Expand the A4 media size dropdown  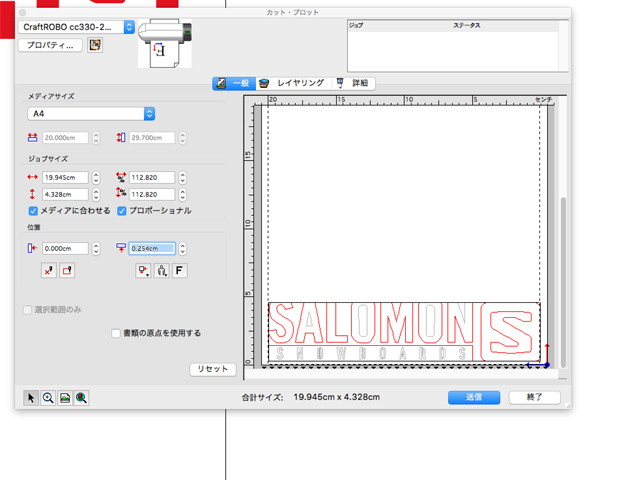click(x=149, y=114)
